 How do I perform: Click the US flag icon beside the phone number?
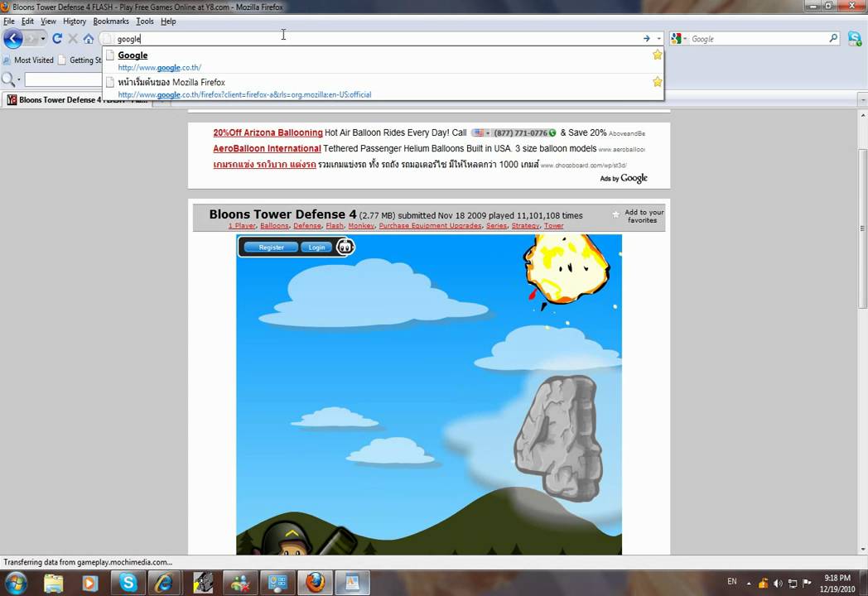tap(478, 132)
